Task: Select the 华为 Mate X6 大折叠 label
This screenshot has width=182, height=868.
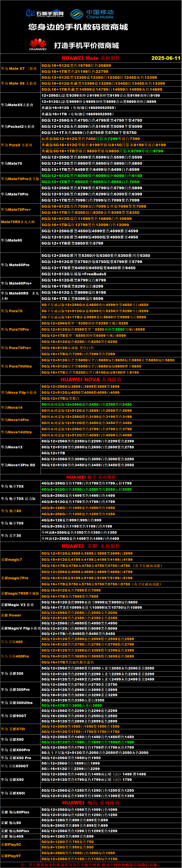Action: tap(19, 83)
